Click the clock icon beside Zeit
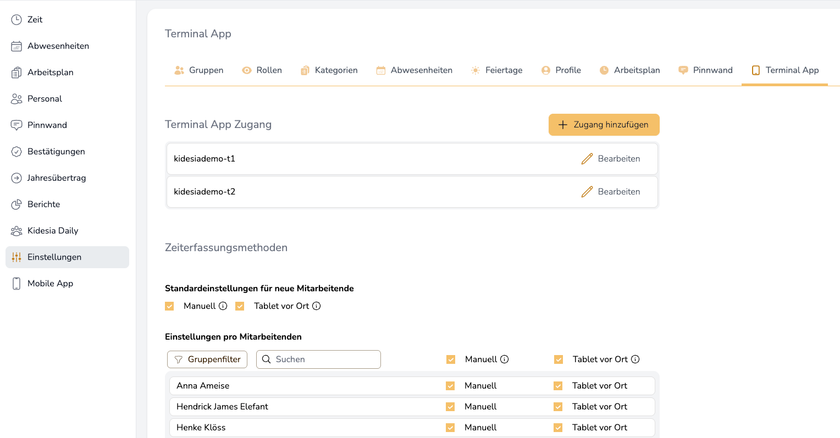This screenshot has height=438, width=840. [x=17, y=20]
